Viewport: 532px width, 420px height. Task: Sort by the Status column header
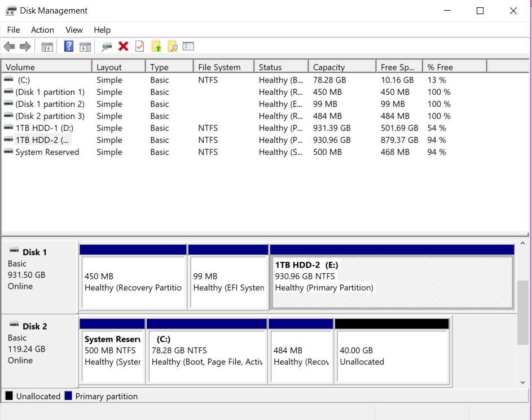coord(282,67)
